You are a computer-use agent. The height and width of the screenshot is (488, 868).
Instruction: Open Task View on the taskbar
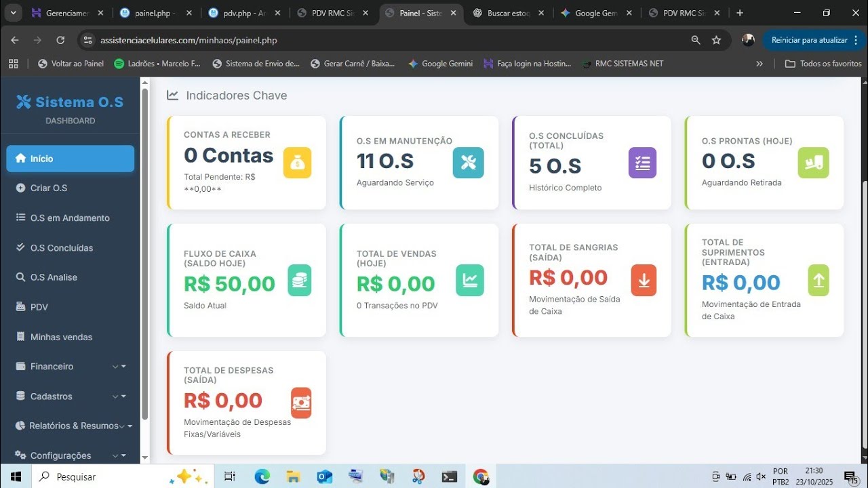(x=229, y=476)
